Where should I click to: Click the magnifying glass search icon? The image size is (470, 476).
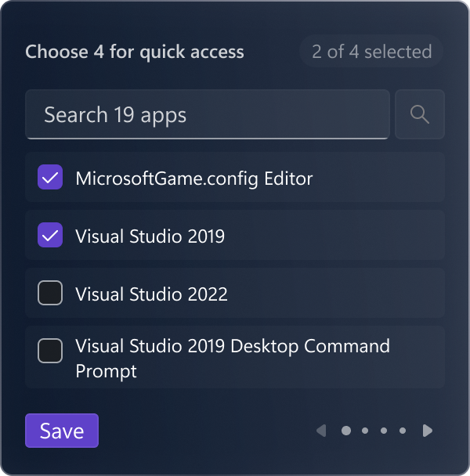coord(420,114)
